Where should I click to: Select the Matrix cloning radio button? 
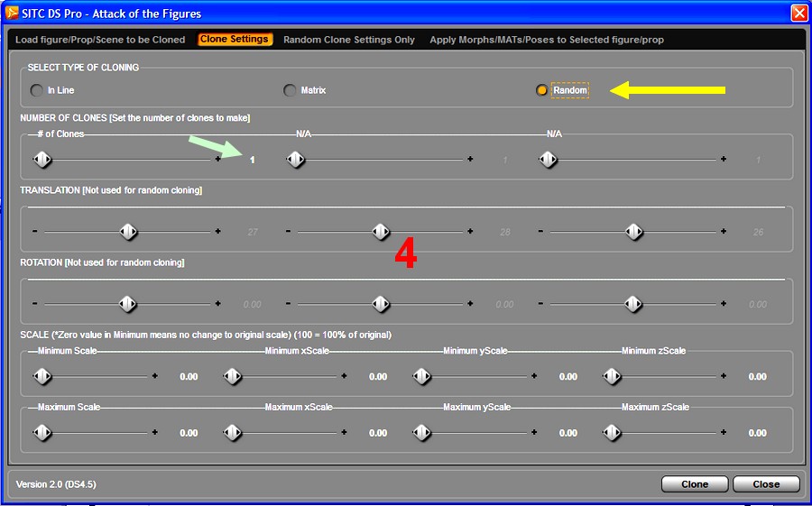click(x=290, y=90)
